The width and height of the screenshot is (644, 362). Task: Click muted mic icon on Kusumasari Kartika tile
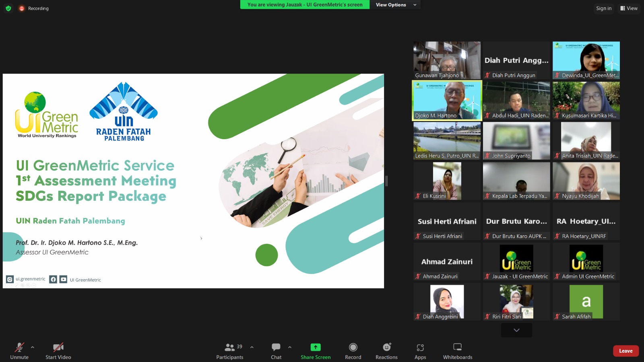557,115
